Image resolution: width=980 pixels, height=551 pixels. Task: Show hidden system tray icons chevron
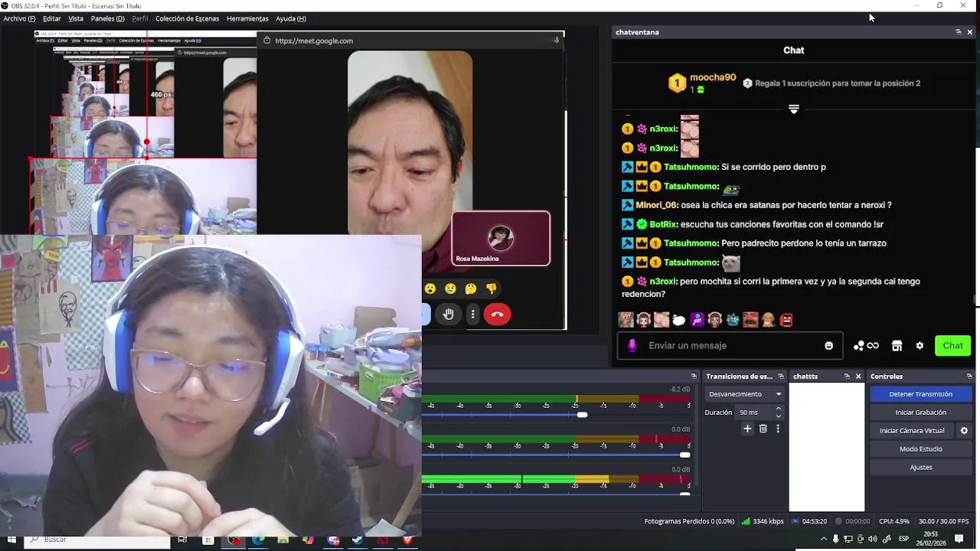tap(824, 540)
